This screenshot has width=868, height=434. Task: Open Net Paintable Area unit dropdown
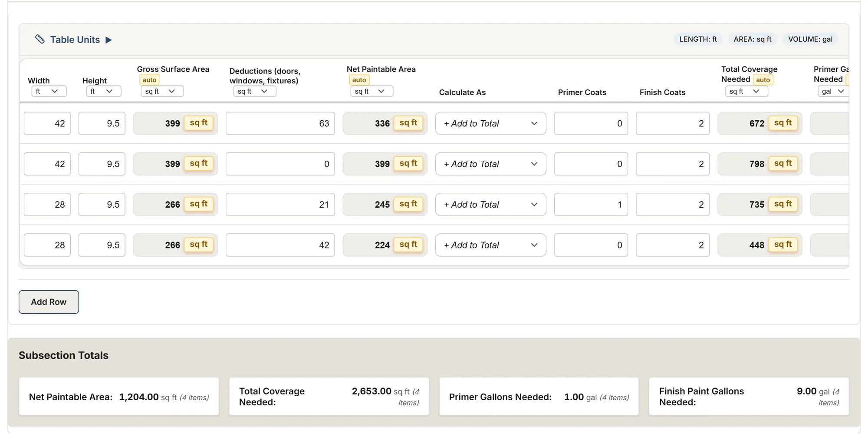(x=372, y=91)
